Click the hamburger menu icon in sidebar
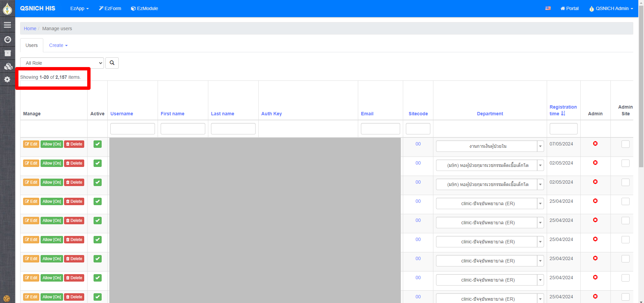Viewport: 644px width, 303px height. click(x=7, y=25)
